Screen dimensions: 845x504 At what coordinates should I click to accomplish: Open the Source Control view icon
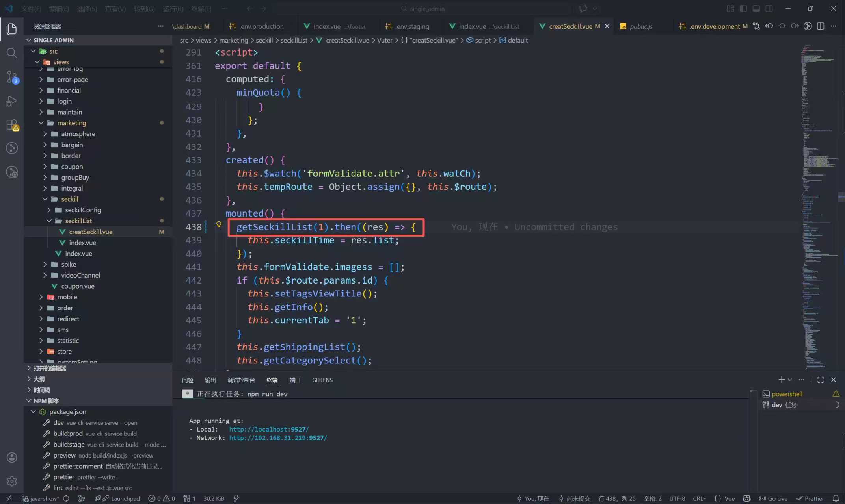(x=12, y=77)
